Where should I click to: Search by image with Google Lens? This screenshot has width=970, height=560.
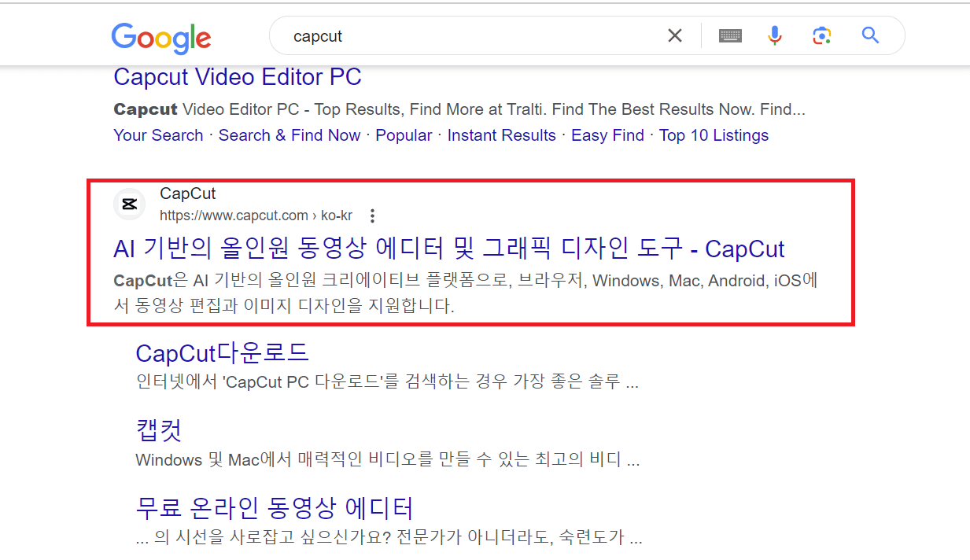tap(822, 35)
